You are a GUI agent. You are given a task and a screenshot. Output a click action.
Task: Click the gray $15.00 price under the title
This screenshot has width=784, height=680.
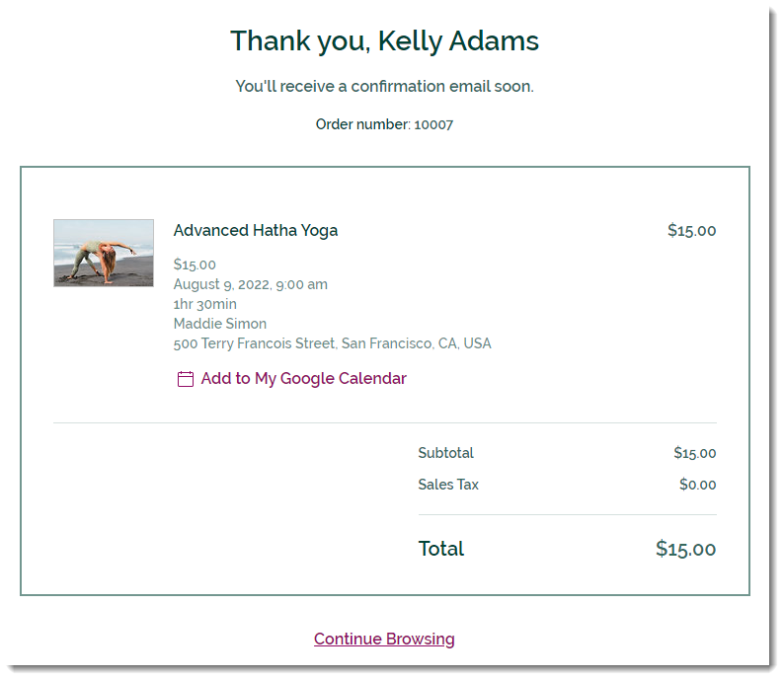click(195, 264)
